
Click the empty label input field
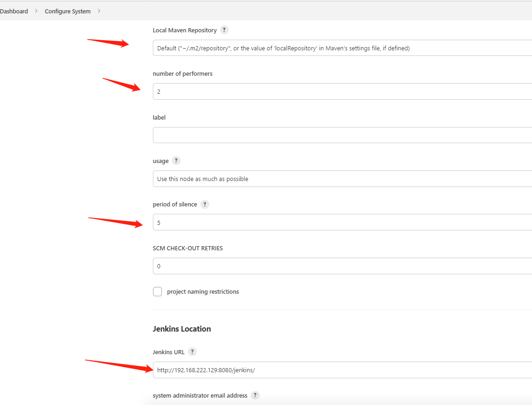(x=342, y=135)
